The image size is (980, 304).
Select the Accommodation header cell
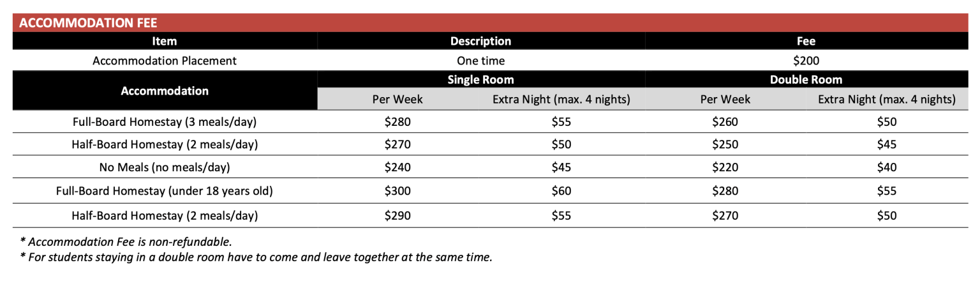pos(165,91)
